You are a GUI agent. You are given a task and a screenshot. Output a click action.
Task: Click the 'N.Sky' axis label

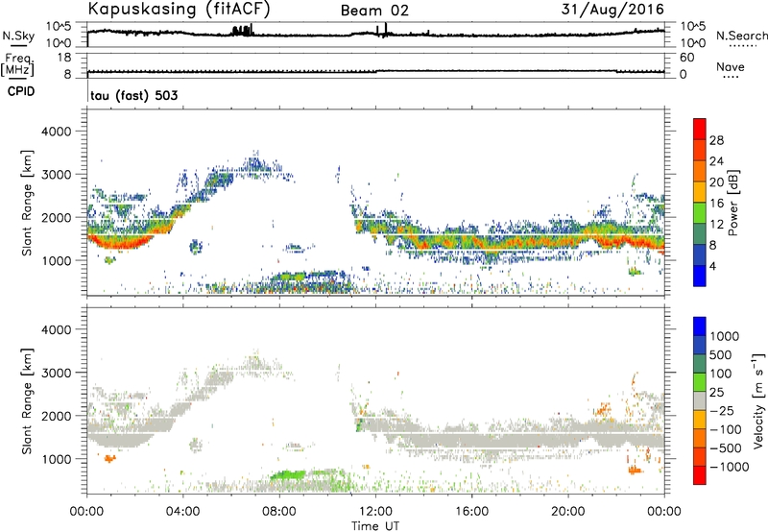18,36
